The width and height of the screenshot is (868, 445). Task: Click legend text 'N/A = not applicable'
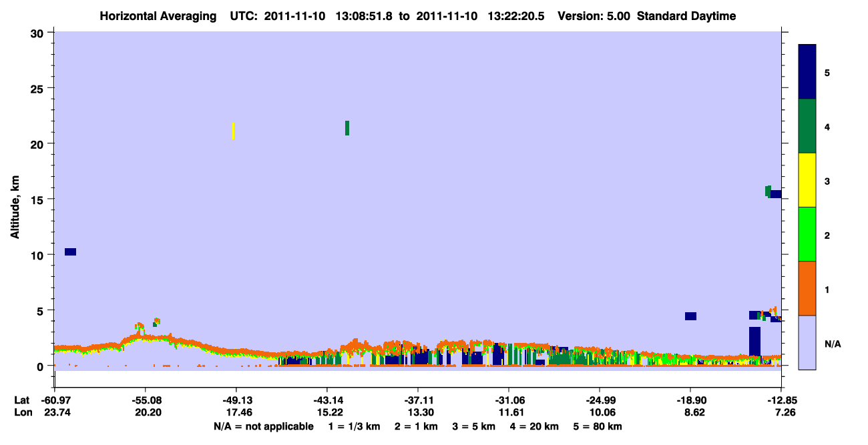point(263,426)
